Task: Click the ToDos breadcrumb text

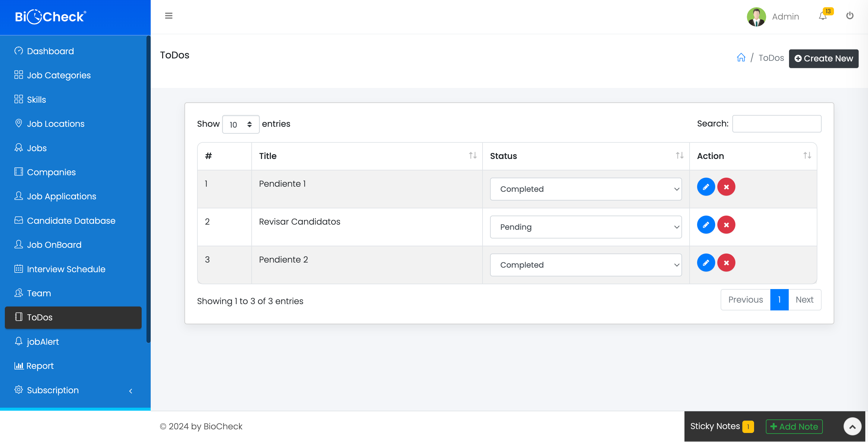Action: click(771, 58)
